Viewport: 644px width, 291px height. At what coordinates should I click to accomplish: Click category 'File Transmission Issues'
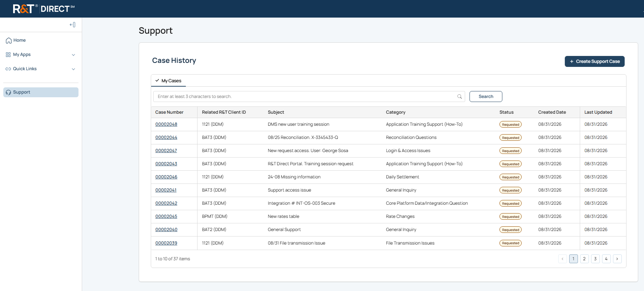tap(410, 243)
